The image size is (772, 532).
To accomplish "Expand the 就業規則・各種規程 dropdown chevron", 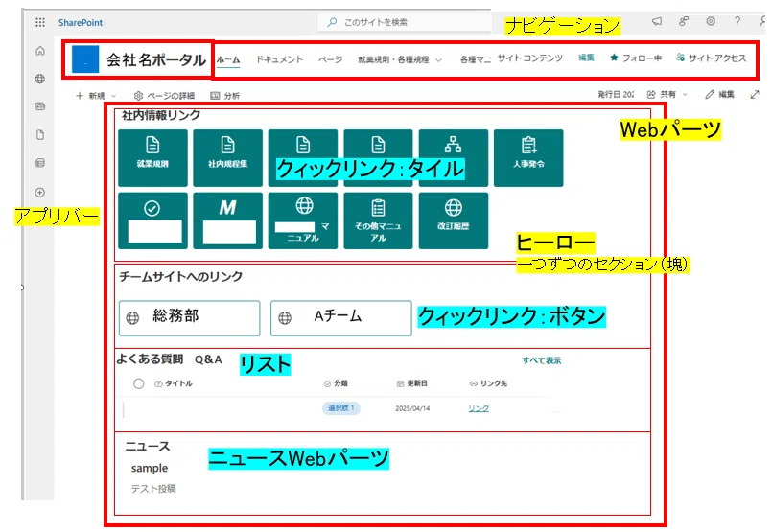I will click(x=438, y=60).
